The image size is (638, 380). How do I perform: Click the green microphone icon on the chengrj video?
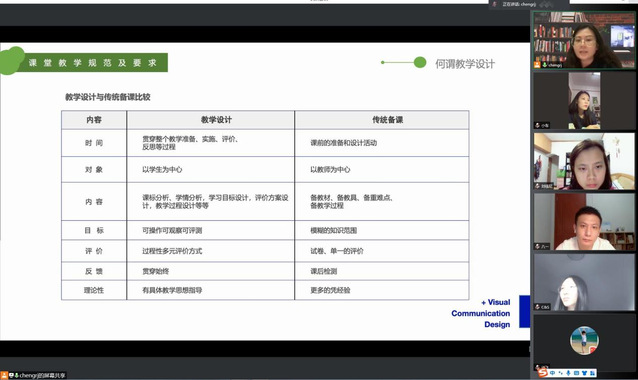(545, 65)
